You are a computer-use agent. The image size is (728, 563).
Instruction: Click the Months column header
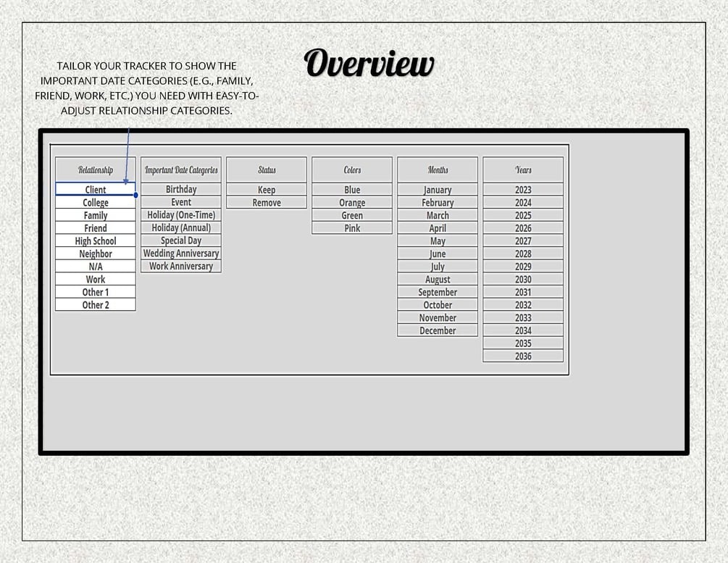coord(438,170)
